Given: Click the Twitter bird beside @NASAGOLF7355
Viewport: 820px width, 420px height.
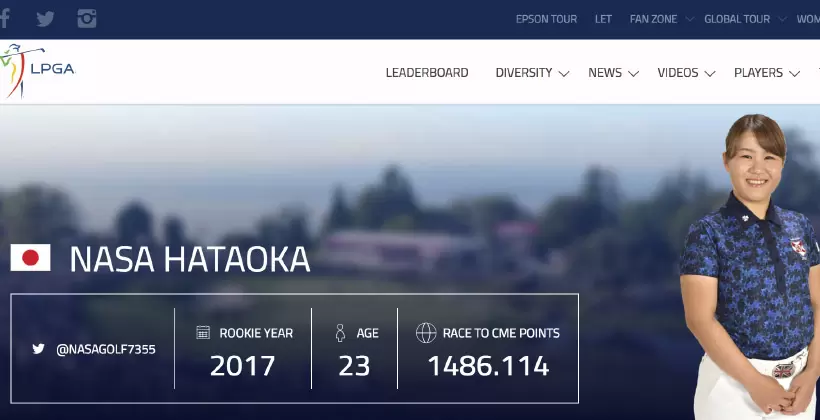Looking at the screenshot, I should (x=38, y=350).
